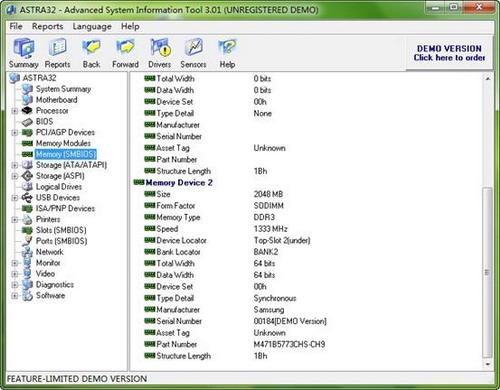
Task: Select the Motherboard tree icon
Action: coord(27,100)
